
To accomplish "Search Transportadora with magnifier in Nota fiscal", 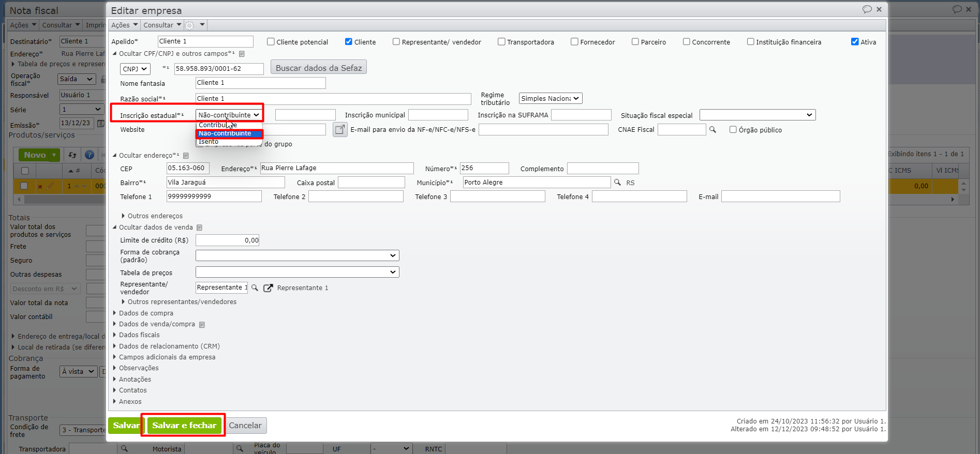I will [x=124, y=449].
